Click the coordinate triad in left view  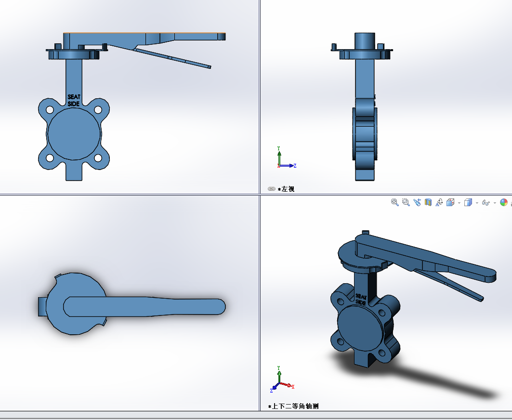click(x=287, y=157)
